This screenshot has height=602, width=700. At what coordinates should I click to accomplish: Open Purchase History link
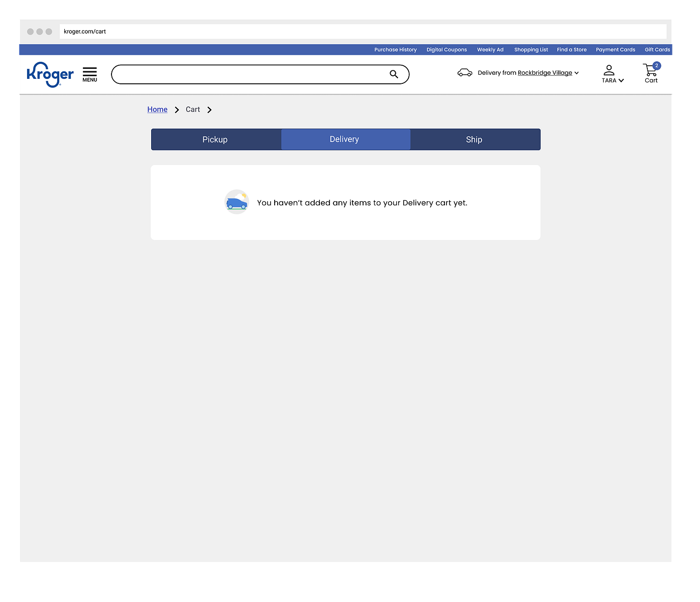coord(395,50)
